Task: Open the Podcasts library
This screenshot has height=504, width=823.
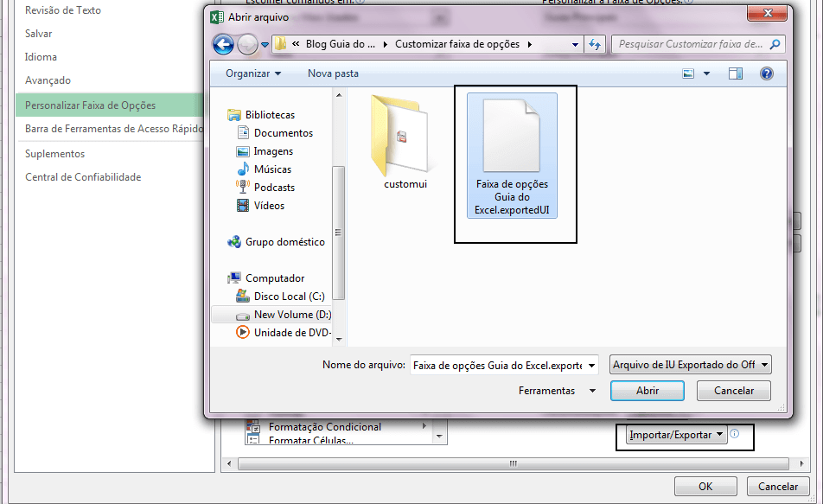Action: pyautogui.click(x=275, y=187)
